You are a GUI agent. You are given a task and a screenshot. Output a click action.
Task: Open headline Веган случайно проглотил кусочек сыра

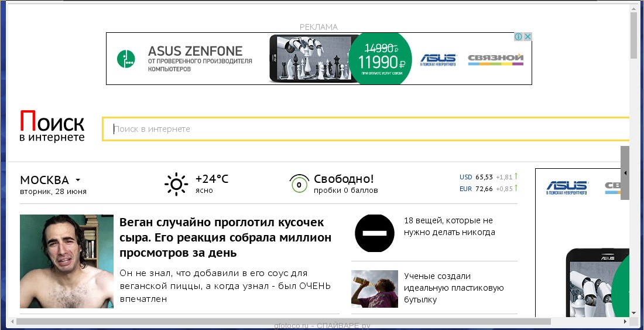(225, 237)
